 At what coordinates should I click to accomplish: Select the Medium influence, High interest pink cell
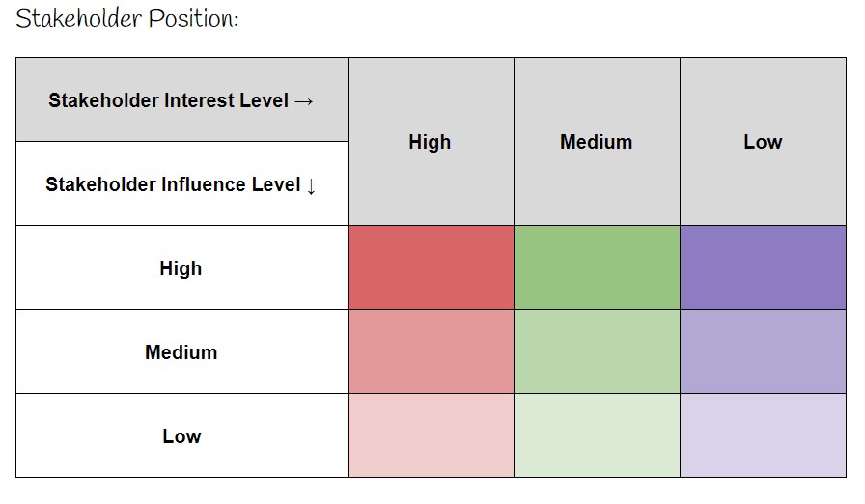click(x=431, y=351)
